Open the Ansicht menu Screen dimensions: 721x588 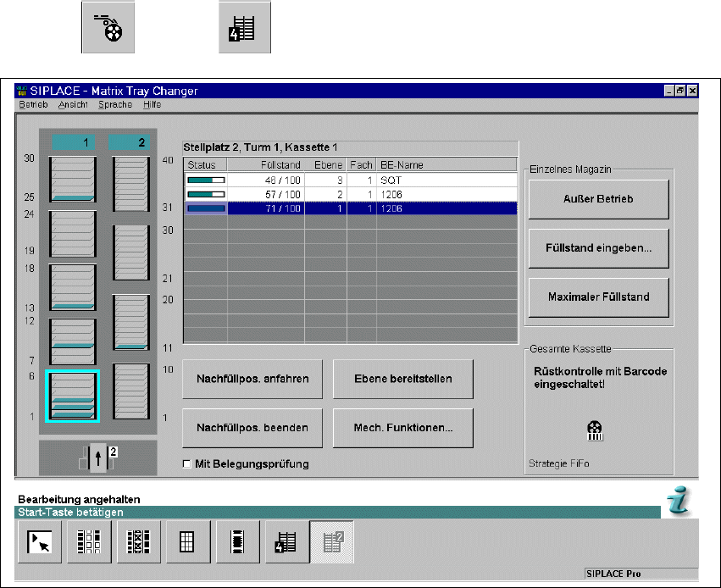73,105
